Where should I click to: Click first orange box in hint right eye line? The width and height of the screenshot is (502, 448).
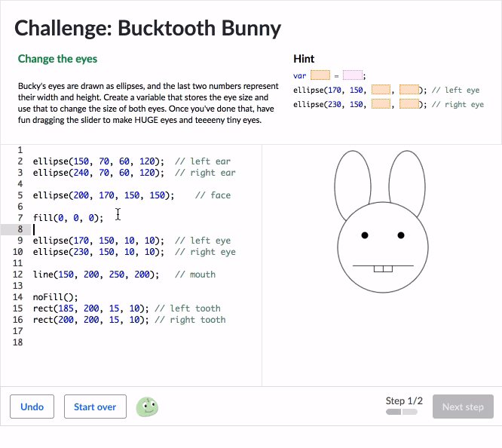[381, 103]
